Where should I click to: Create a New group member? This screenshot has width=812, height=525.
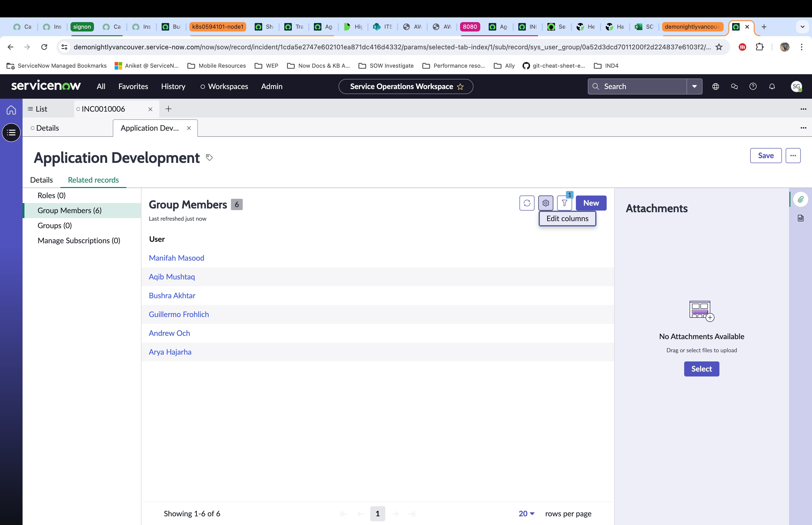591,203
